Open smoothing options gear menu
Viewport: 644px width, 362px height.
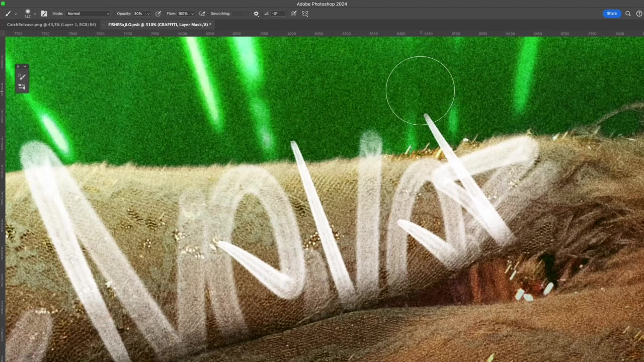coord(256,14)
